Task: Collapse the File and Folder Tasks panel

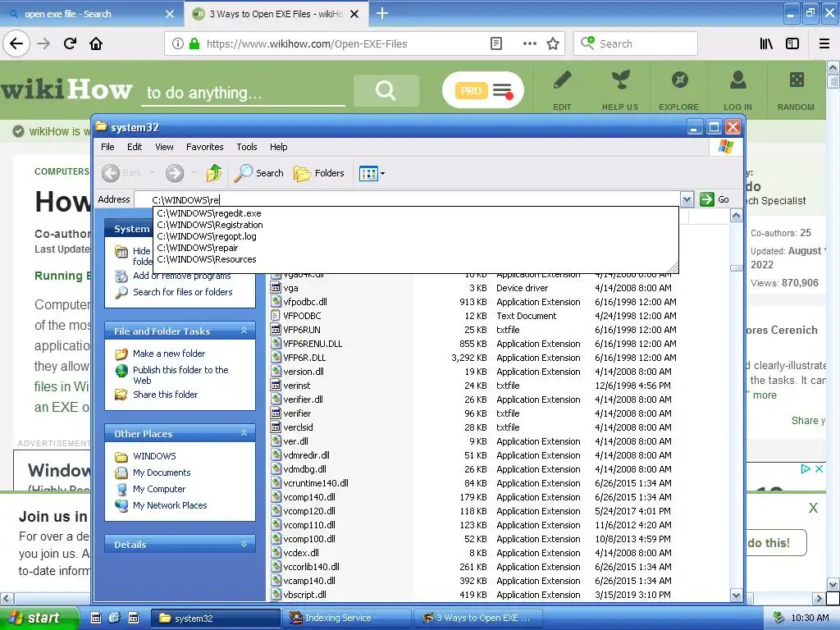Action: pos(244,331)
